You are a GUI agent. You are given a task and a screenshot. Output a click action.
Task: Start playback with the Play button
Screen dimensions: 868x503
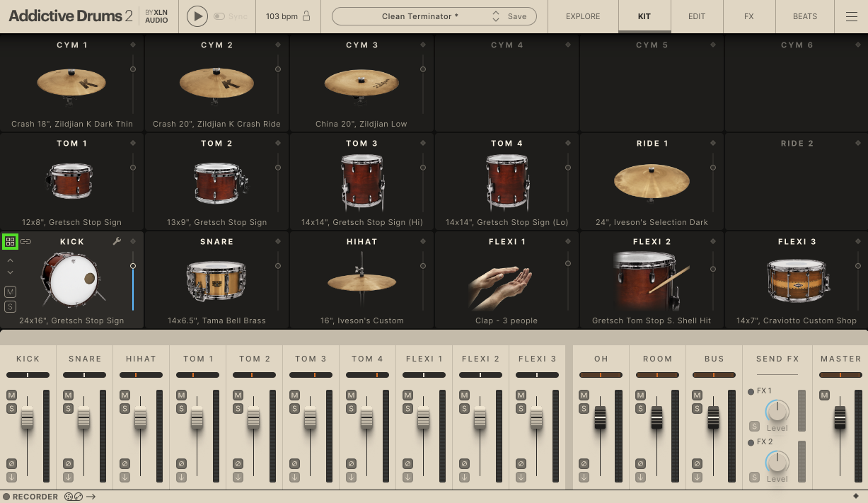[197, 16]
